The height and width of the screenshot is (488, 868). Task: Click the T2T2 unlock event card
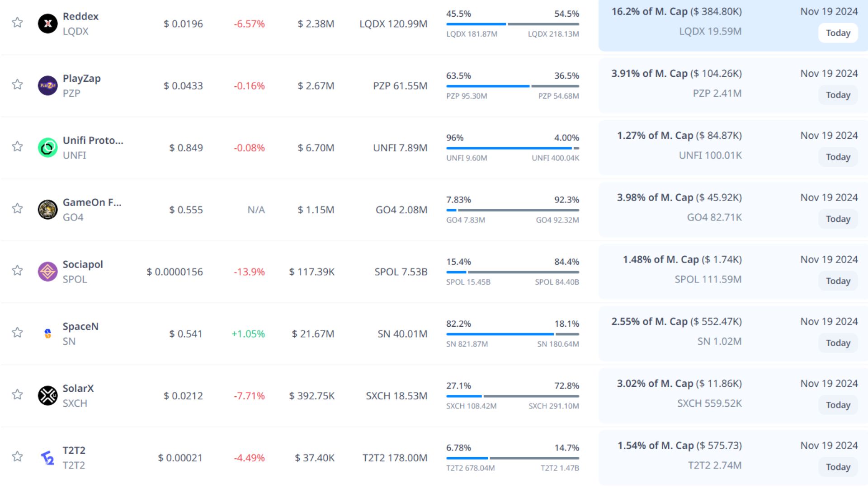point(732,457)
